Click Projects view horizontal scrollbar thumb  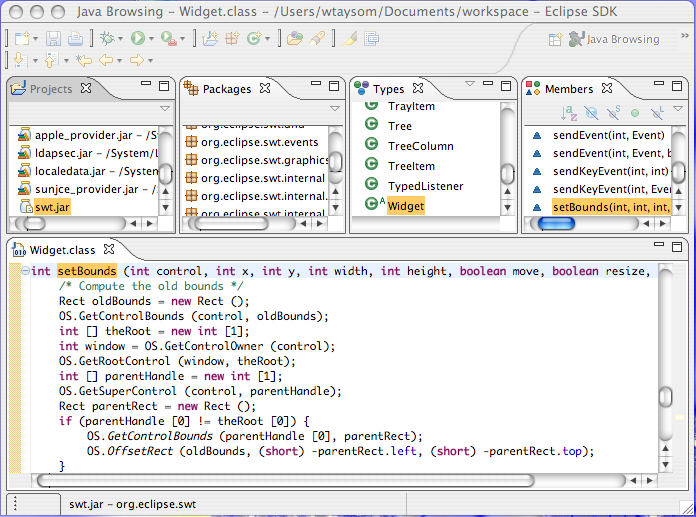(34, 223)
